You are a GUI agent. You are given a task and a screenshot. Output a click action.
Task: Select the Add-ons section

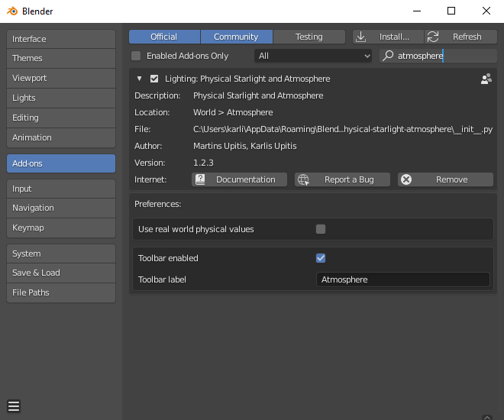61,163
